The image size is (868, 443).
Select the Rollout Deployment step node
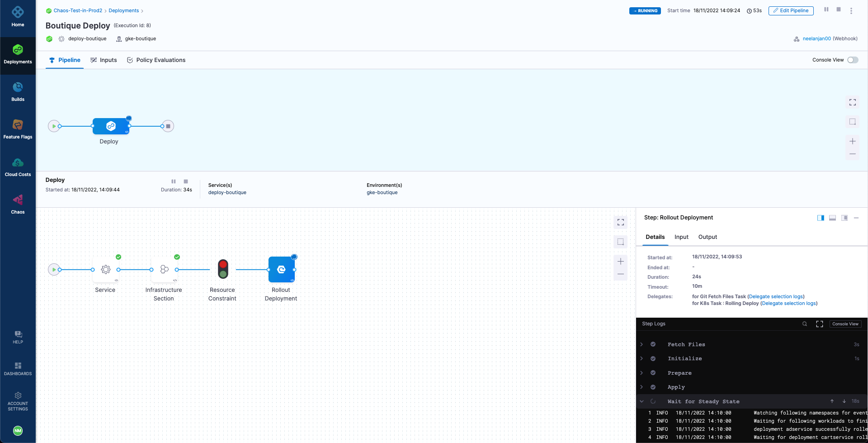281,270
